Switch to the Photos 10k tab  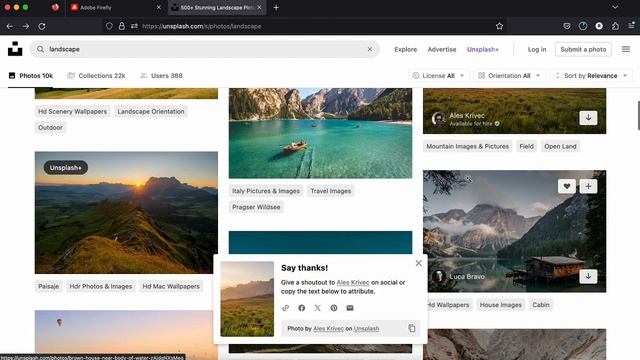pyautogui.click(x=31, y=76)
